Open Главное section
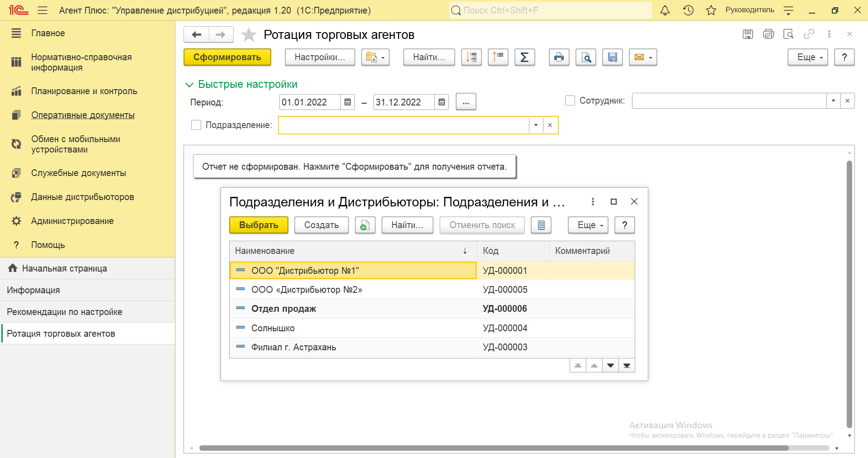This screenshot has height=458, width=868. 48,33
